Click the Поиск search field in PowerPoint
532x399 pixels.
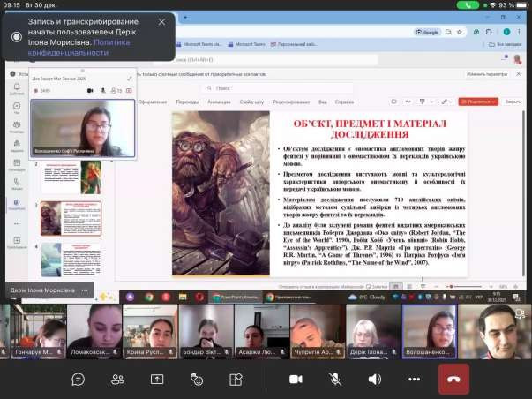[256, 88]
